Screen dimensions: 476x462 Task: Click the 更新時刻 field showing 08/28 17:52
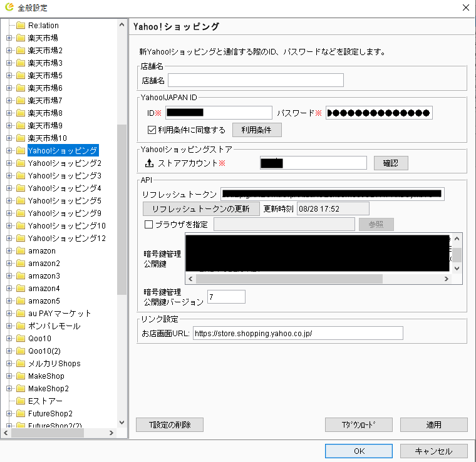point(333,208)
